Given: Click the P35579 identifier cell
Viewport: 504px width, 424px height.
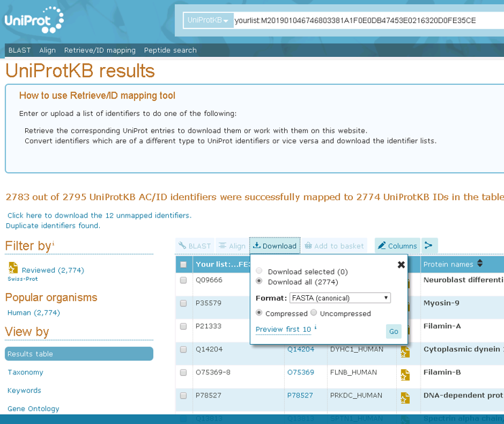Looking at the screenshot, I should click(x=208, y=303).
